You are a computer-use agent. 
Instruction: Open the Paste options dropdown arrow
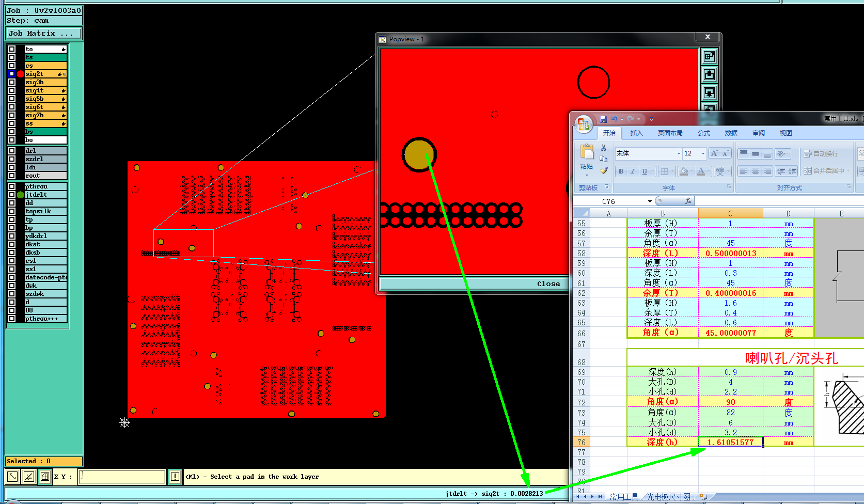pos(587,175)
